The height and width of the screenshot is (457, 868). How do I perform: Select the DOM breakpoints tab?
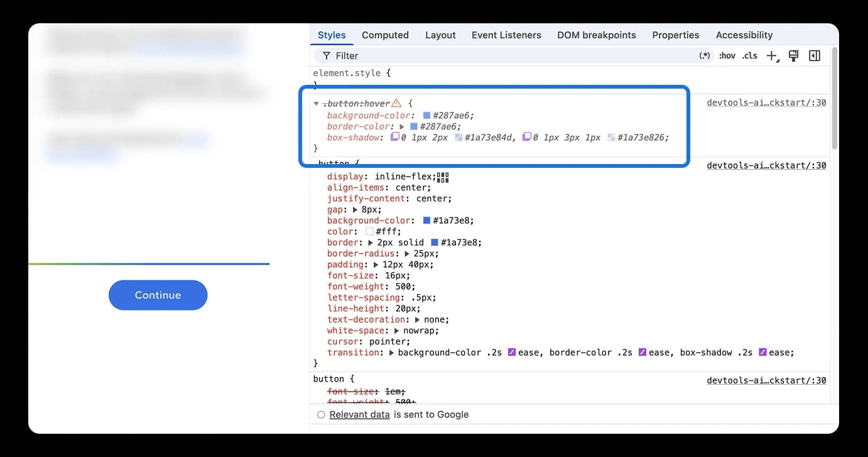pos(597,35)
